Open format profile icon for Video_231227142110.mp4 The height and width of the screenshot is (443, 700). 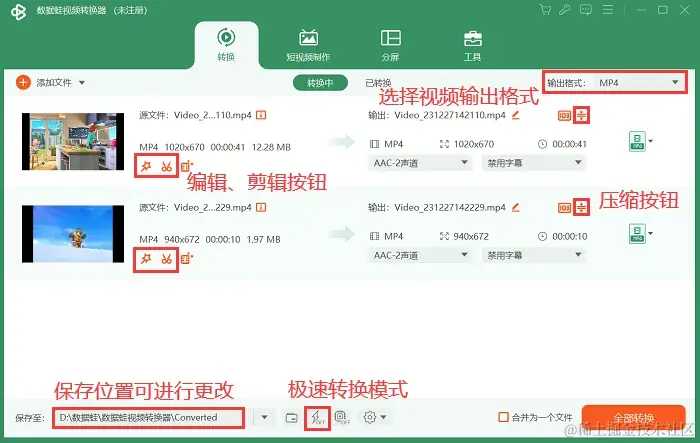pyautogui.click(x=637, y=142)
